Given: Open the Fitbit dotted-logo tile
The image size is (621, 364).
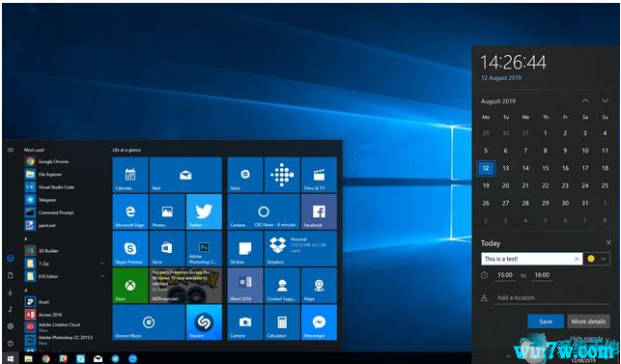Looking at the screenshot, I should [x=282, y=175].
